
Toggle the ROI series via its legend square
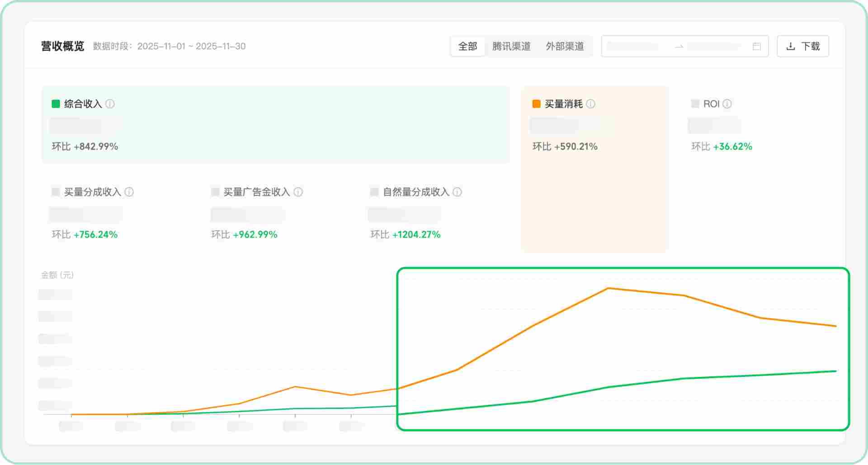tap(695, 103)
